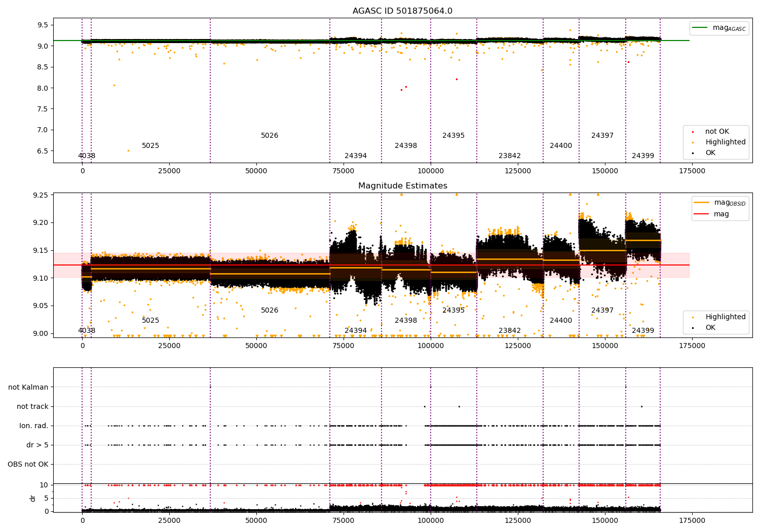Click the orange line sample in mag OBSID legend
760x532 pixels.
702,202
